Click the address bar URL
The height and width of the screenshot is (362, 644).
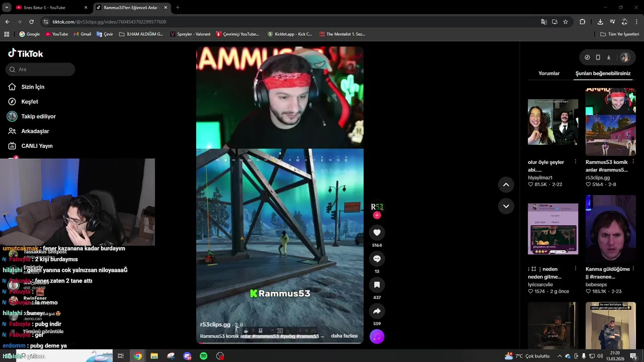[109, 22]
